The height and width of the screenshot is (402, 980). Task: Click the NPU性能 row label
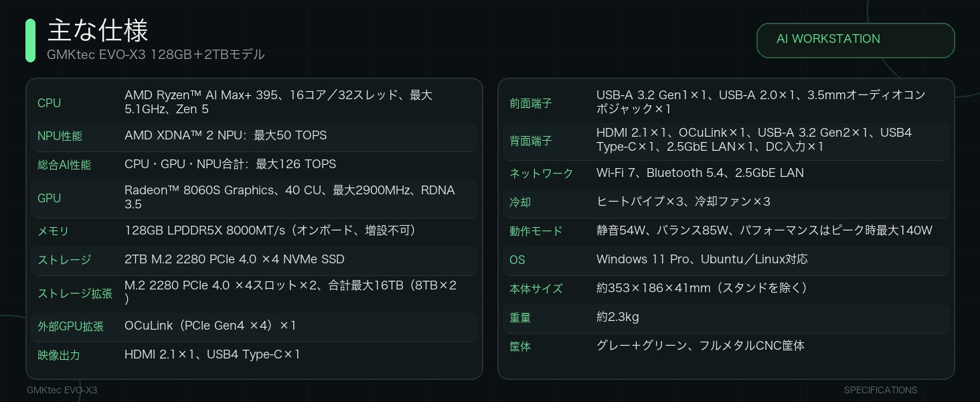coord(60,136)
